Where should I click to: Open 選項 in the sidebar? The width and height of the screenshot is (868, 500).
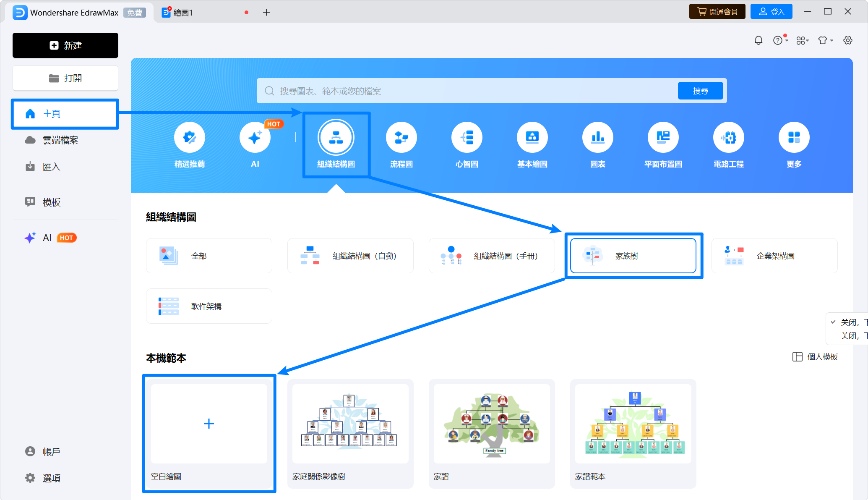pyautogui.click(x=65, y=478)
